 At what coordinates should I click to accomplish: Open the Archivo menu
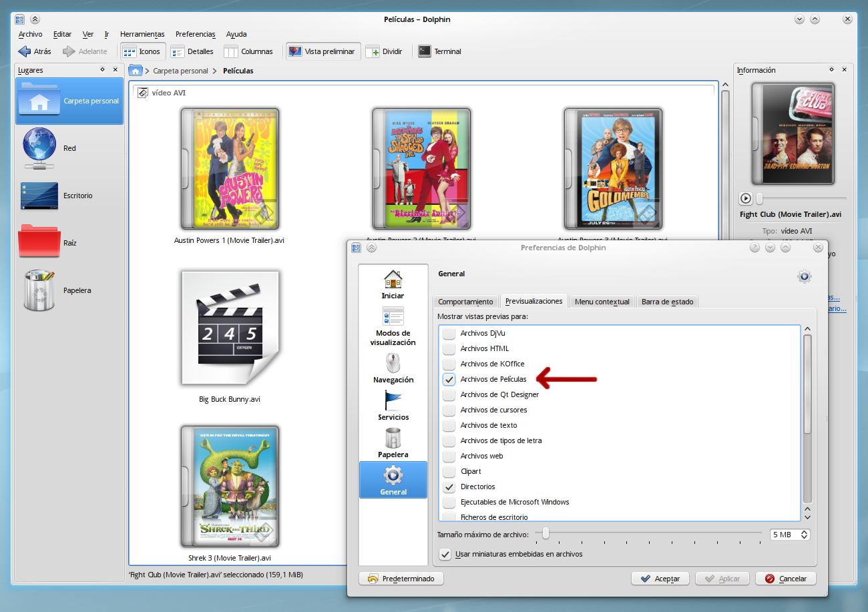[30, 34]
